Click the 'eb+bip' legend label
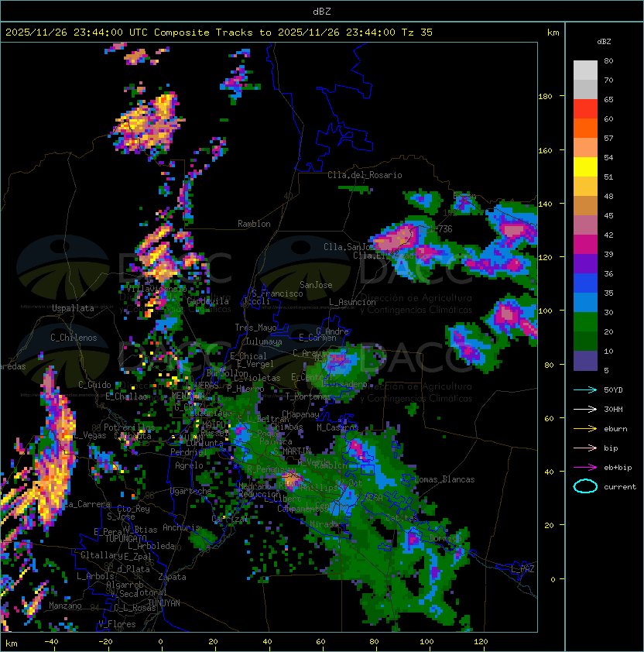Screen dimensions: 644x652 [618, 468]
